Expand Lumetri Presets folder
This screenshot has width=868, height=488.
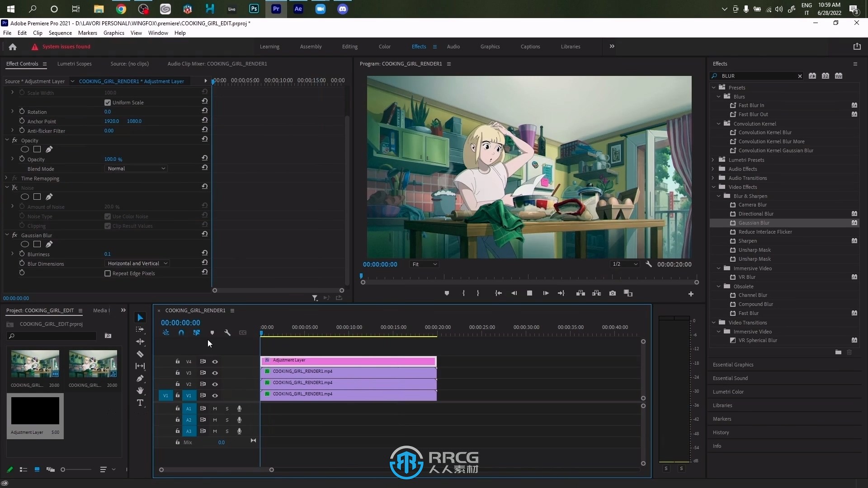[x=713, y=160]
